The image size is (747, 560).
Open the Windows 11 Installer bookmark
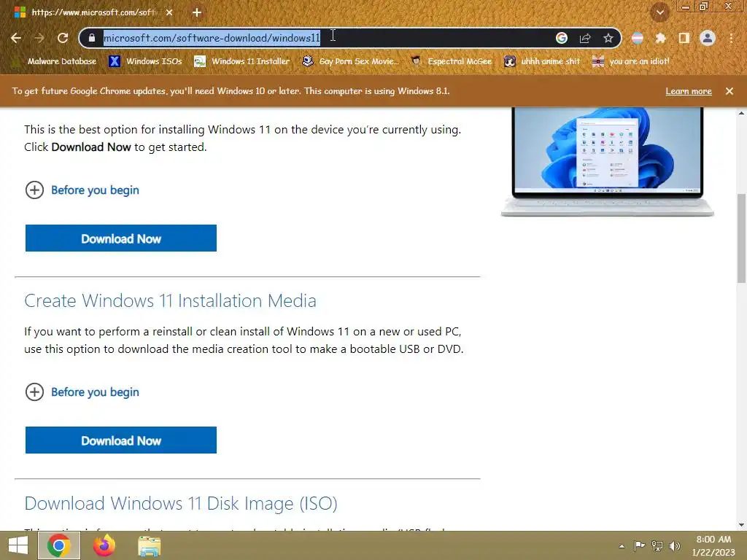(x=242, y=61)
